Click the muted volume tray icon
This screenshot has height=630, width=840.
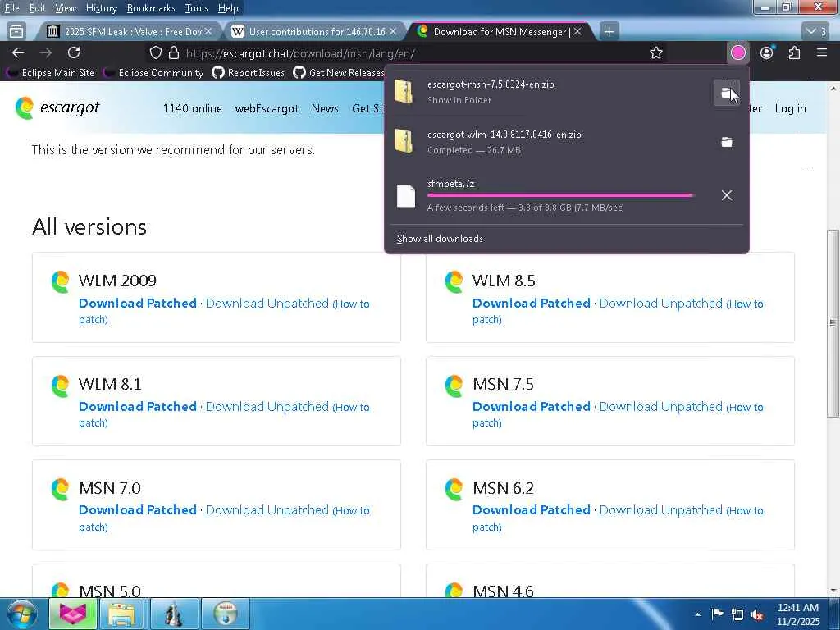tap(757, 614)
